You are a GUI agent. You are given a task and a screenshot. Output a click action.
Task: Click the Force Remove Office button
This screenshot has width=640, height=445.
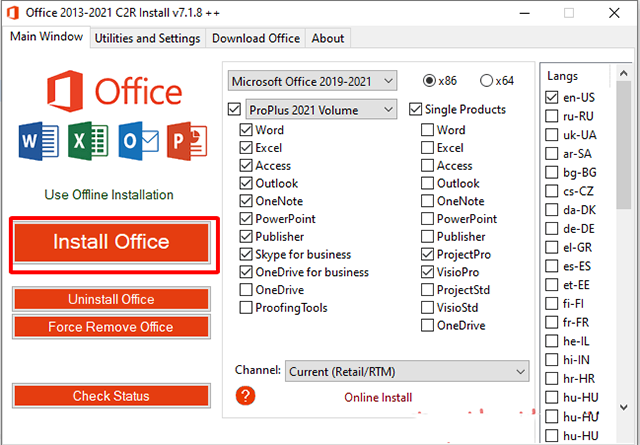[111, 327]
